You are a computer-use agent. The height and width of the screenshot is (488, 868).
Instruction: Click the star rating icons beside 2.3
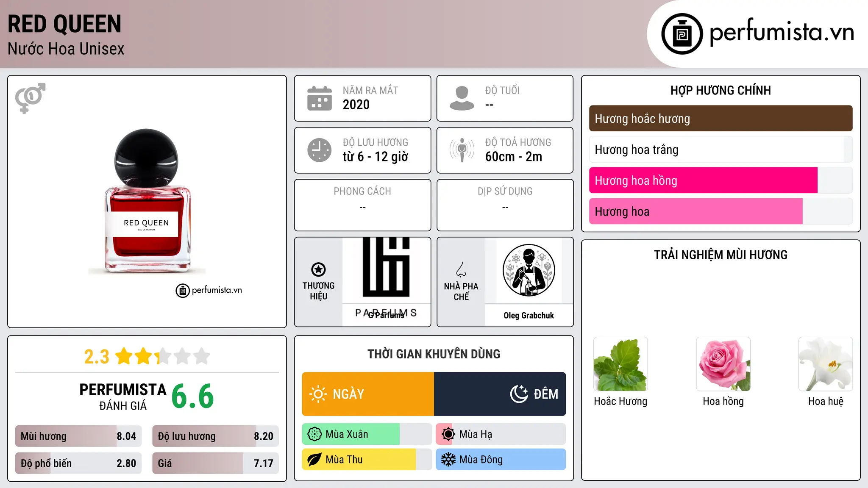click(x=163, y=356)
